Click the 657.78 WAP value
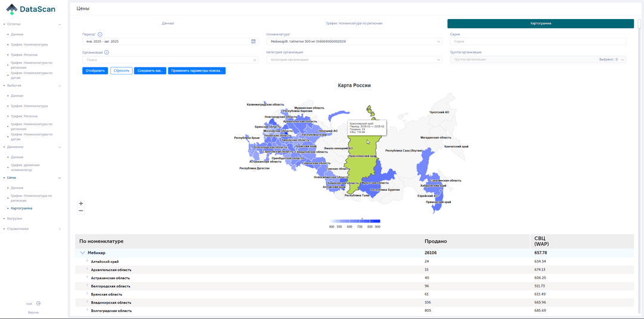Screen dimensions: 644x319 [540, 253]
